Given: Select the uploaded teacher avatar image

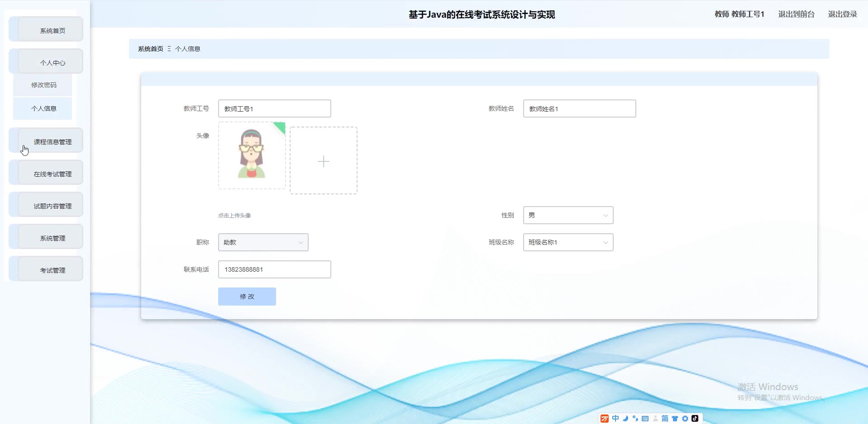Looking at the screenshot, I should (252, 155).
